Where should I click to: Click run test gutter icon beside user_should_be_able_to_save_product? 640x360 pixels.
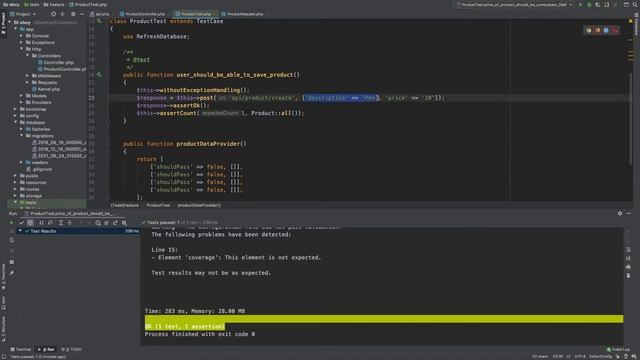tap(99, 75)
